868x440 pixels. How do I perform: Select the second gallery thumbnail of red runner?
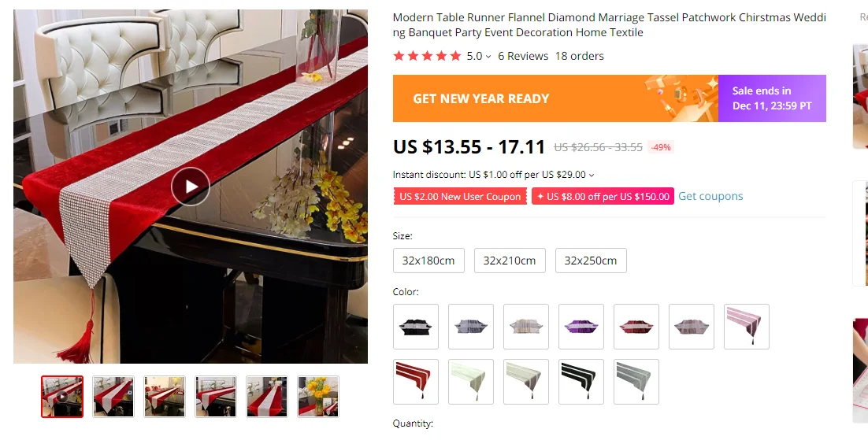click(113, 396)
